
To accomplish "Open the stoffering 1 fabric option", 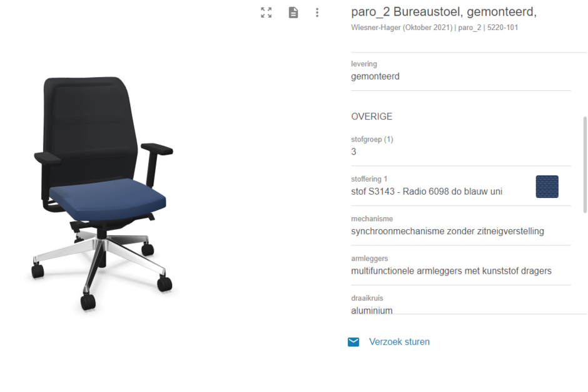I will [x=461, y=186].
